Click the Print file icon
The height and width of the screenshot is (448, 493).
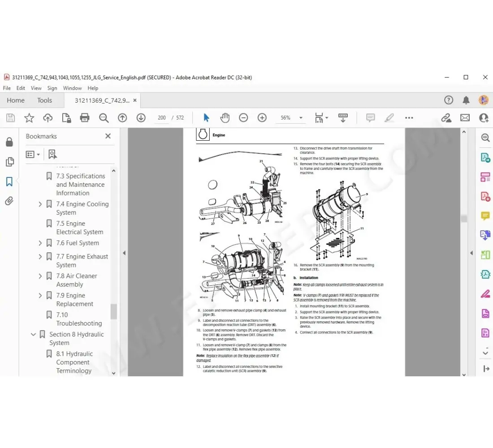pyautogui.click(x=85, y=118)
